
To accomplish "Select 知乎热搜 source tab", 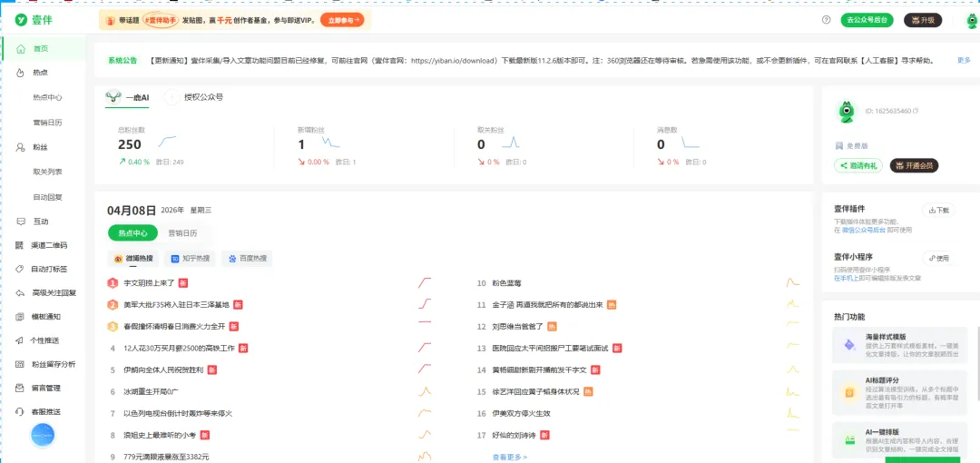I will point(191,259).
